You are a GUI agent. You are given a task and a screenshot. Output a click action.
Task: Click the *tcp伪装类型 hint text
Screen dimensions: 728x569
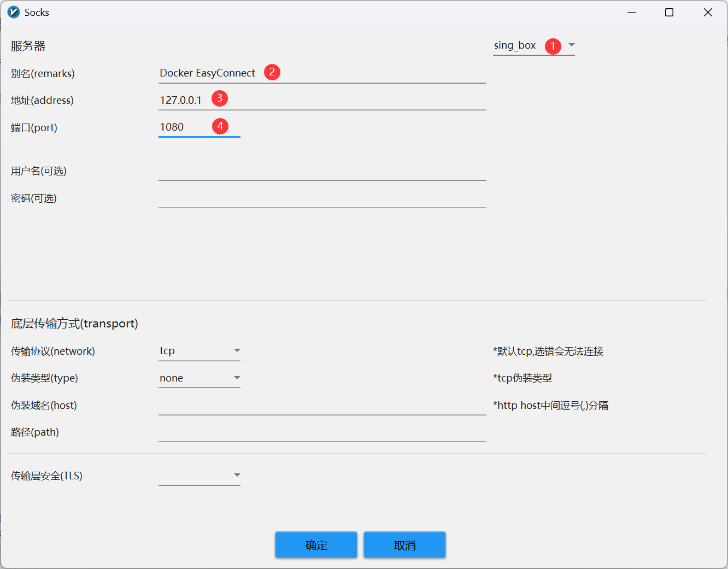pos(522,378)
